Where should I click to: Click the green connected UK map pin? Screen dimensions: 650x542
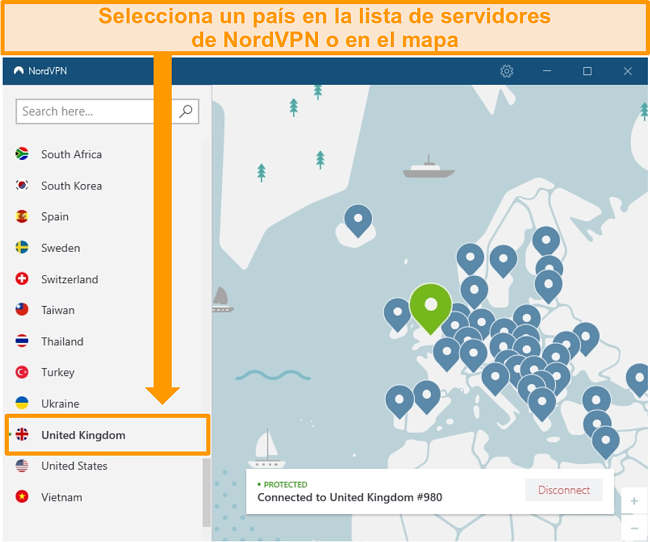click(x=431, y=308)
